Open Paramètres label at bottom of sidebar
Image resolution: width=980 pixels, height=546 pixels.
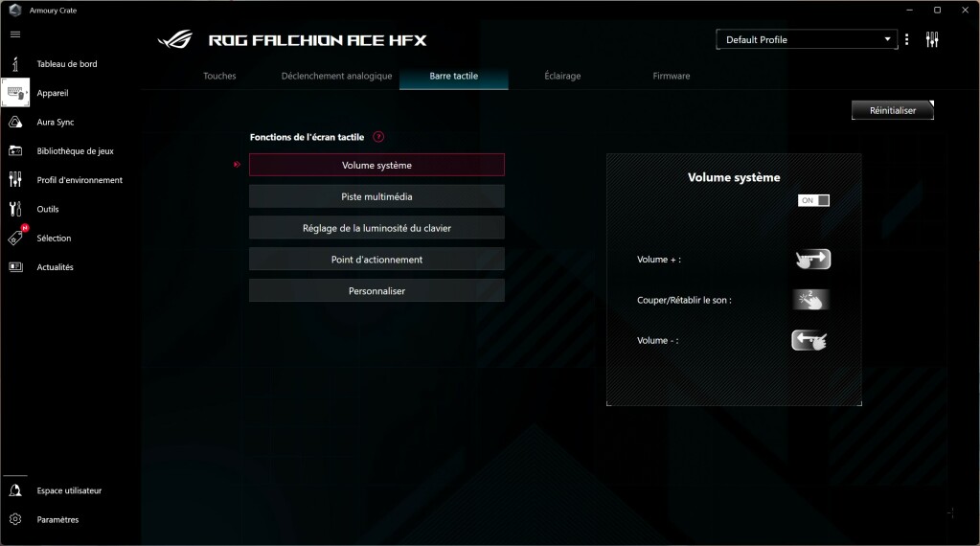click(57, 519)
